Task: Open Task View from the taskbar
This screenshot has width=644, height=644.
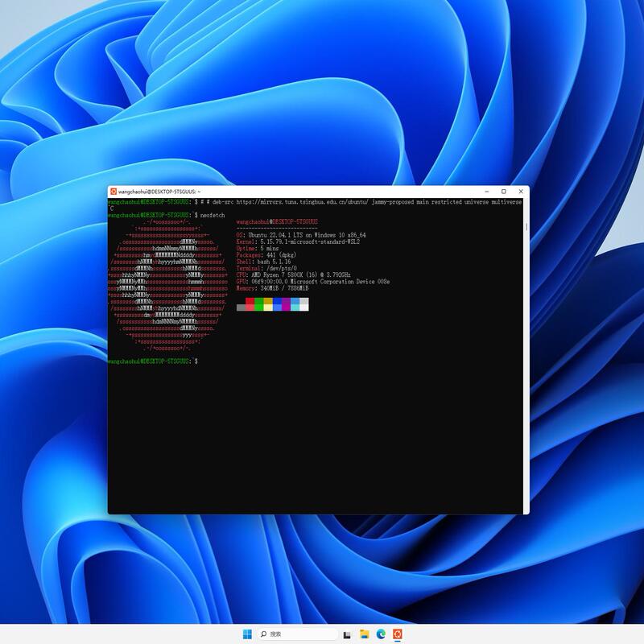Action: (x=347, y=634)
